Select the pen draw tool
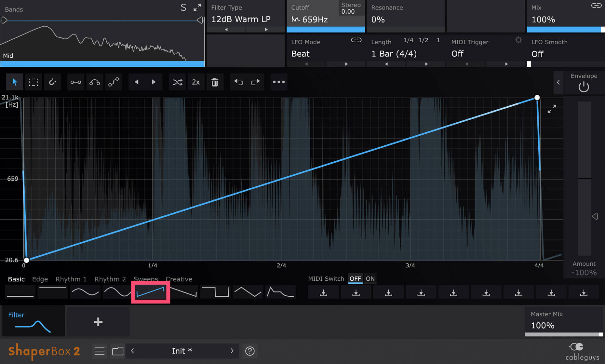 (52, 82)
